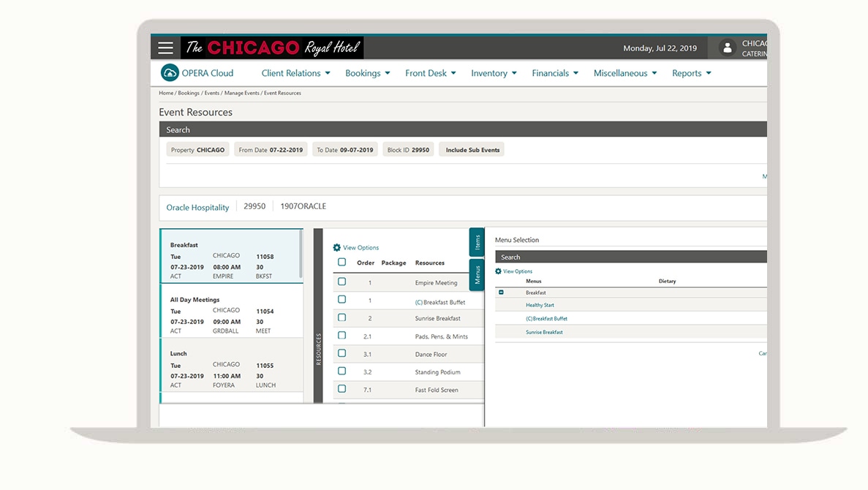Click the Include Sub Events filter chip
This screenshot has height=490, width=868.
472,150
